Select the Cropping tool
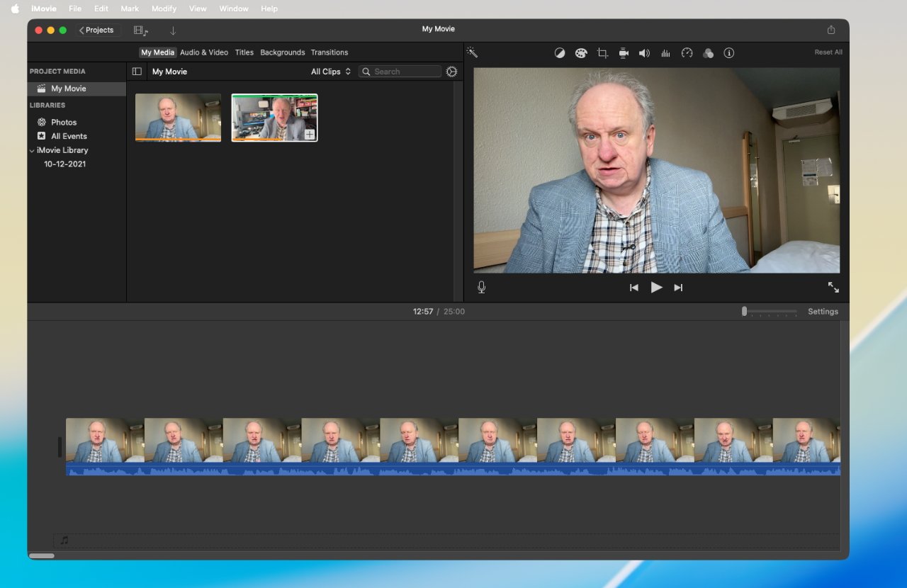Viewport: 907px width, 588px height. tap(602, 52)
